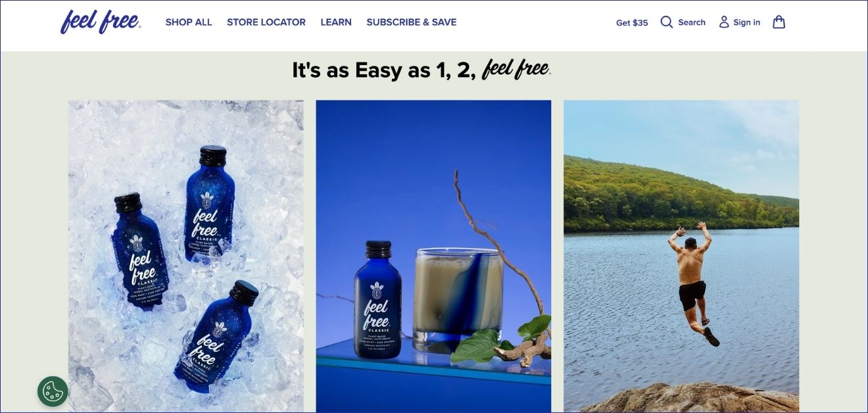Open the STORE LOCATOR page
This screenshot has width=868, height=413.
(x=266, y=22)
